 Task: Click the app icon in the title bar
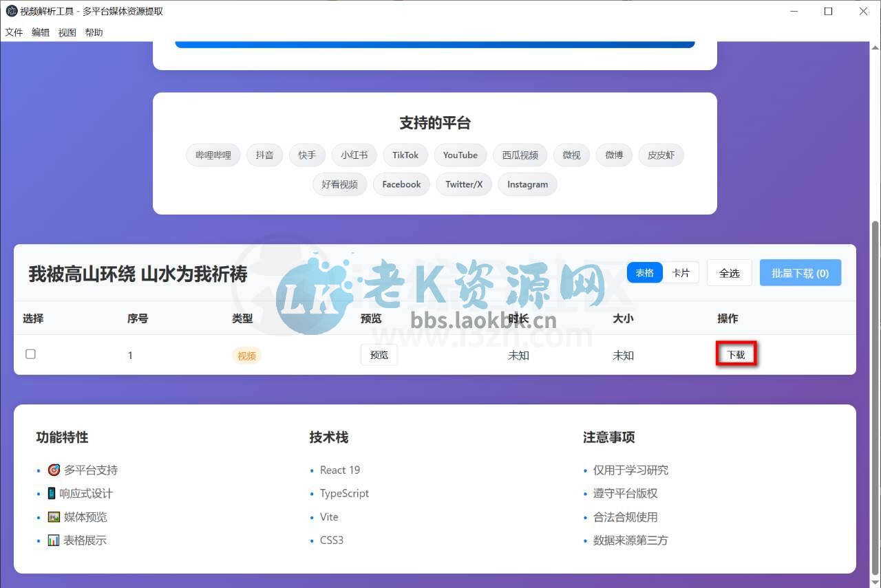11,11
